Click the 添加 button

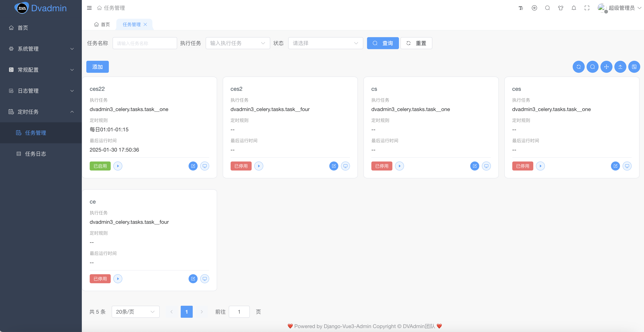tap(97, 67)
